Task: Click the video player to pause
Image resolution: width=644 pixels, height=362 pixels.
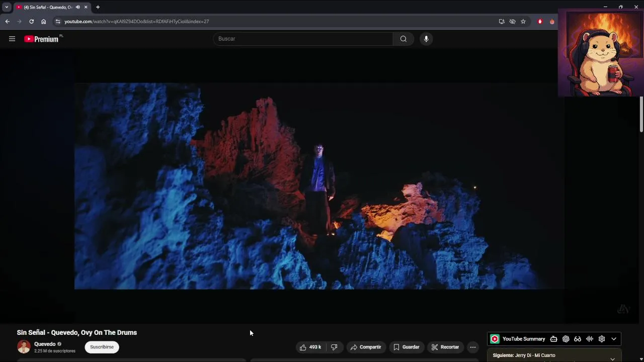Action: click(319, 186)
